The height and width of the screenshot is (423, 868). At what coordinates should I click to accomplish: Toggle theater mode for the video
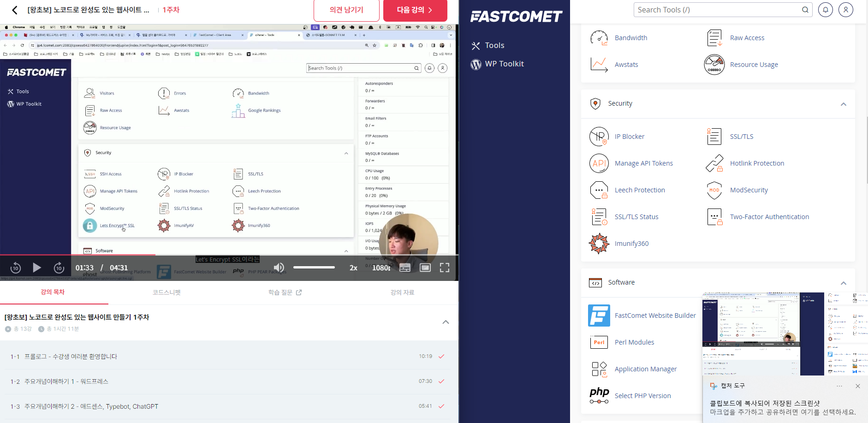pyautogui.click(x=425, y=268)
